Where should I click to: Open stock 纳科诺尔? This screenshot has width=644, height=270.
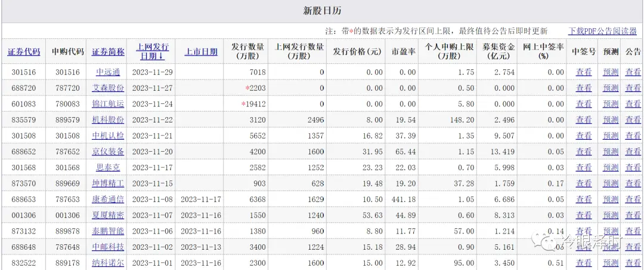108,263
